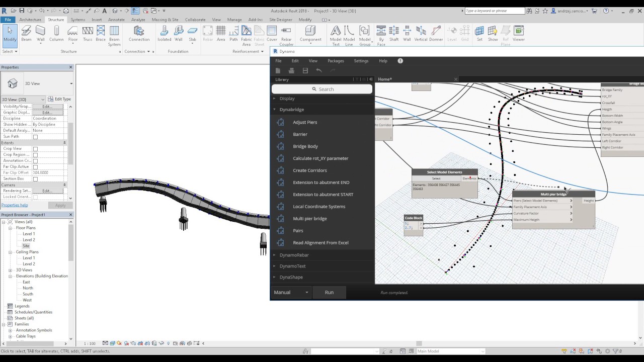Click the Dynamo new file icon
This screenshot has height=362, width=644.
(278, 71)
